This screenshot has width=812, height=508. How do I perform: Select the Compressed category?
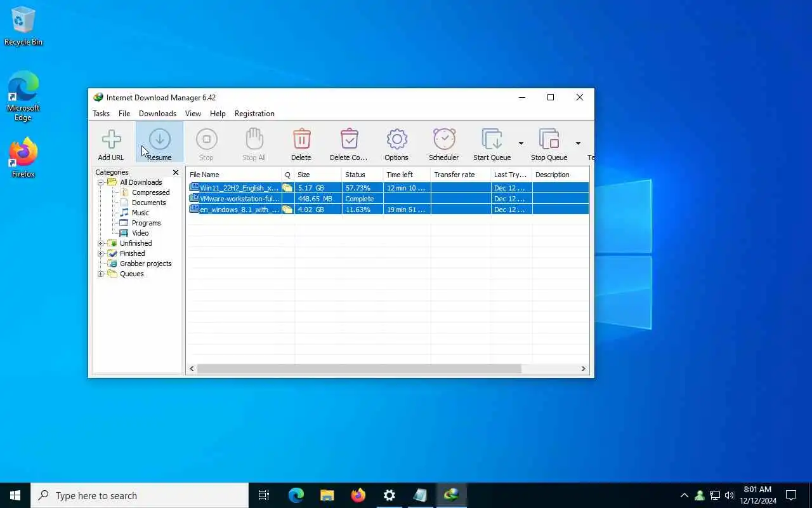150,192
